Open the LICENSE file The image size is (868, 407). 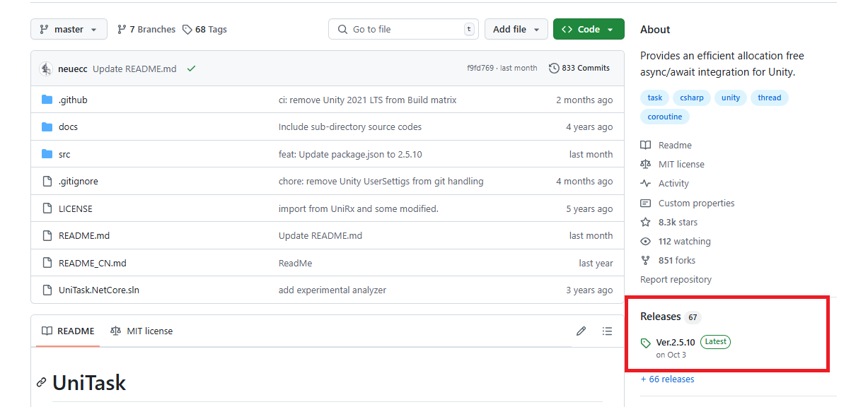[x=76, y=208]
